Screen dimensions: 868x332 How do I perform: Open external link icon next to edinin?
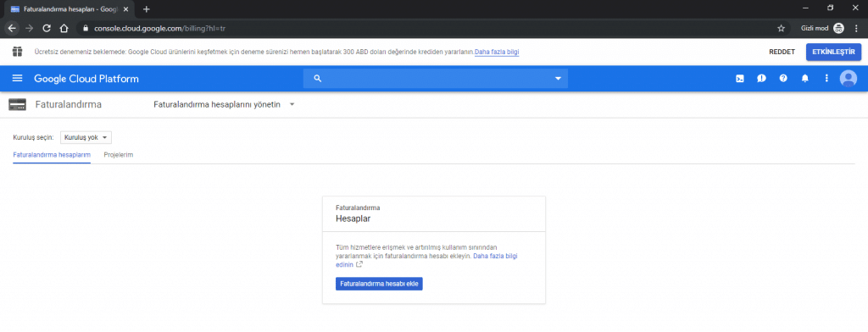[359, 264]
